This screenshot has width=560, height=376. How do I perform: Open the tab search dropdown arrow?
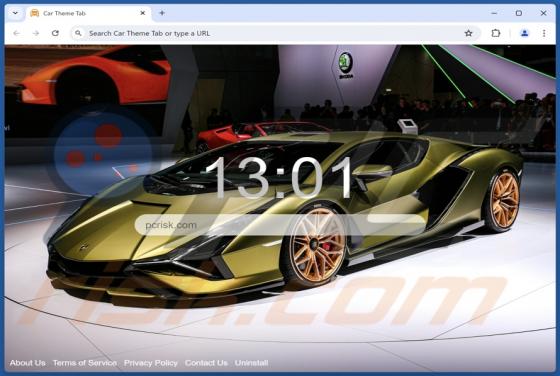point(15,13)
